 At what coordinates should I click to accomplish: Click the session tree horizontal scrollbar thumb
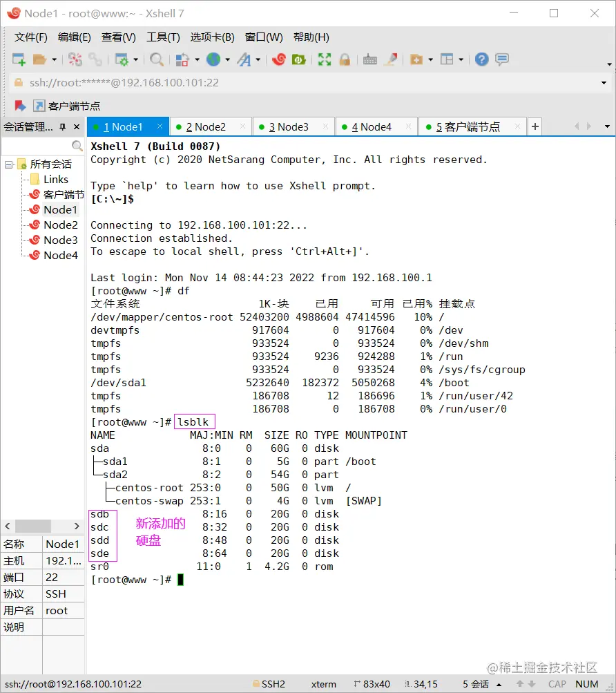(33, 526)
